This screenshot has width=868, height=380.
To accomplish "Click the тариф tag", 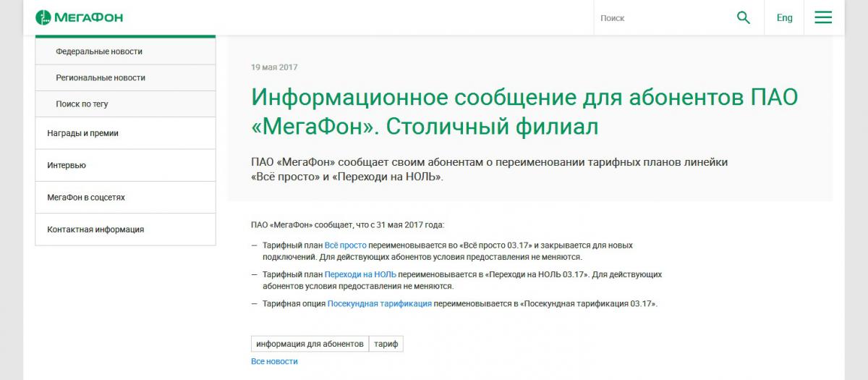I will (386, 344).
